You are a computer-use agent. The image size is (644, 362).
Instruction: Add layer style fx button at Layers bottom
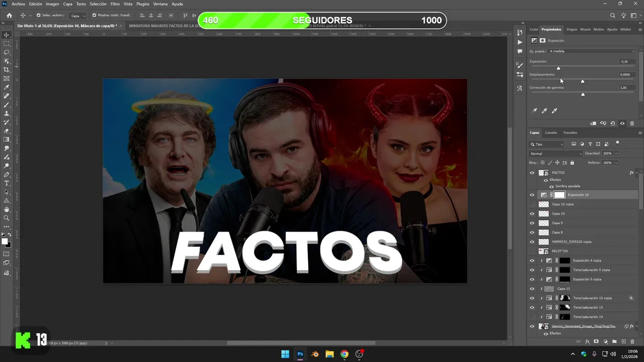(x=587, y=341)
